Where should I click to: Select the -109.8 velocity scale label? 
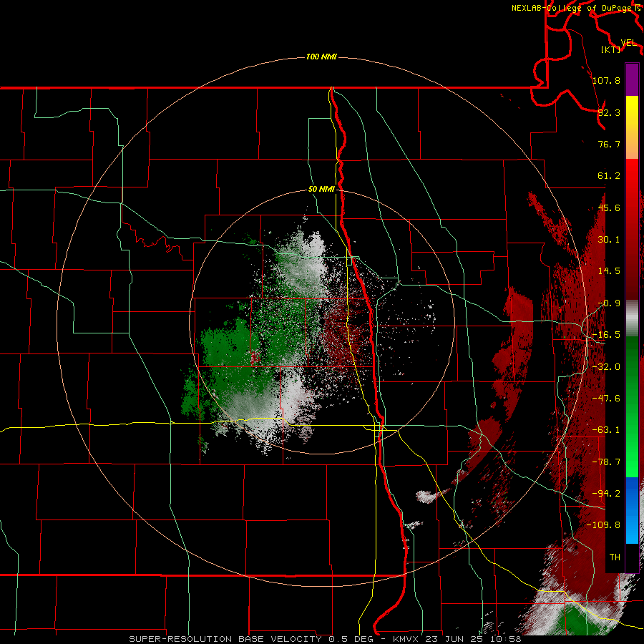point(604,525)
